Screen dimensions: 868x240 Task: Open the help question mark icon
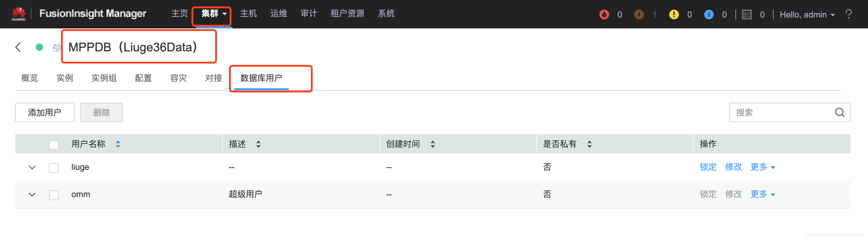pyautogui.click(x=849, y=14)
